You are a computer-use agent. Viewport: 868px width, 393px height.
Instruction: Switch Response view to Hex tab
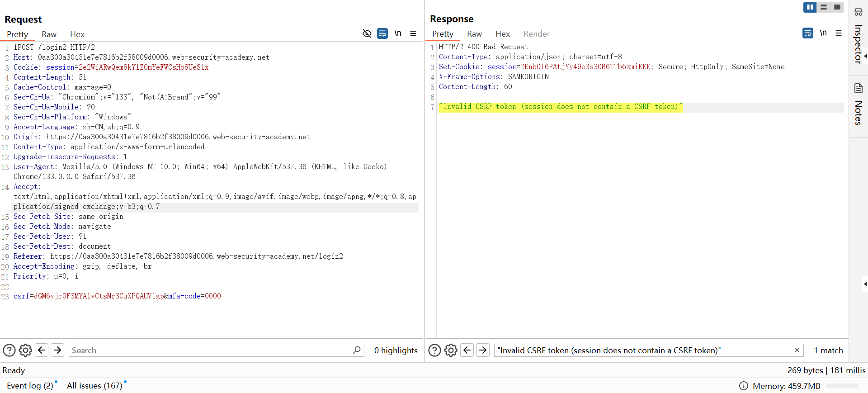(x=502, y=34)
